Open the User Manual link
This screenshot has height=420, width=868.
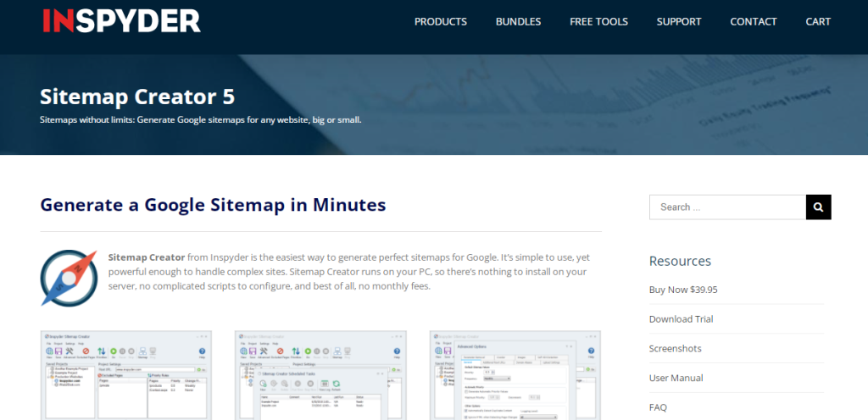point(676,378)
